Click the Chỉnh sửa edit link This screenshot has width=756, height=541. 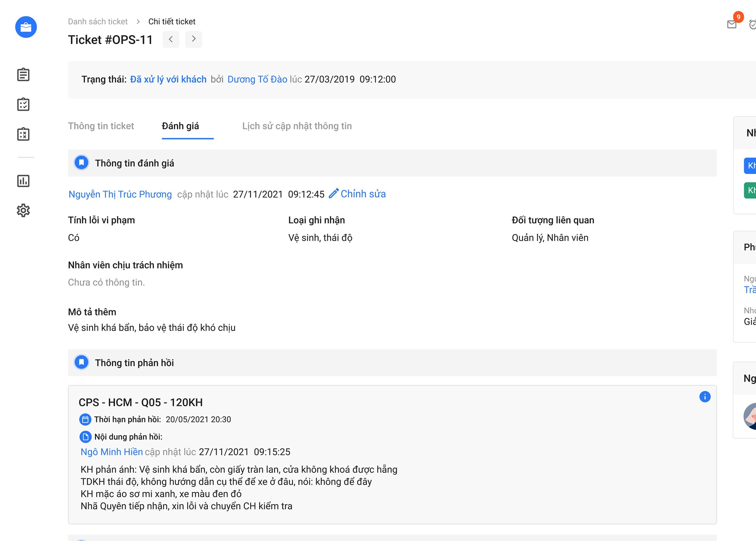[x=363, y=194]
